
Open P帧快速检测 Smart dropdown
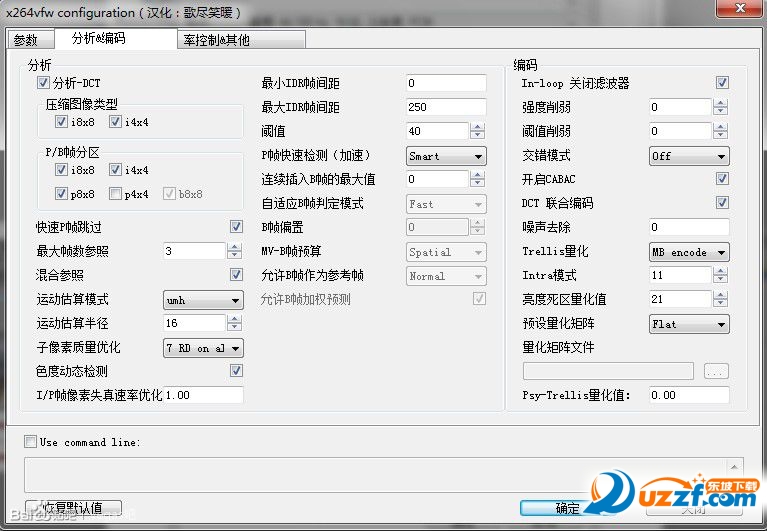coord(446,156)
